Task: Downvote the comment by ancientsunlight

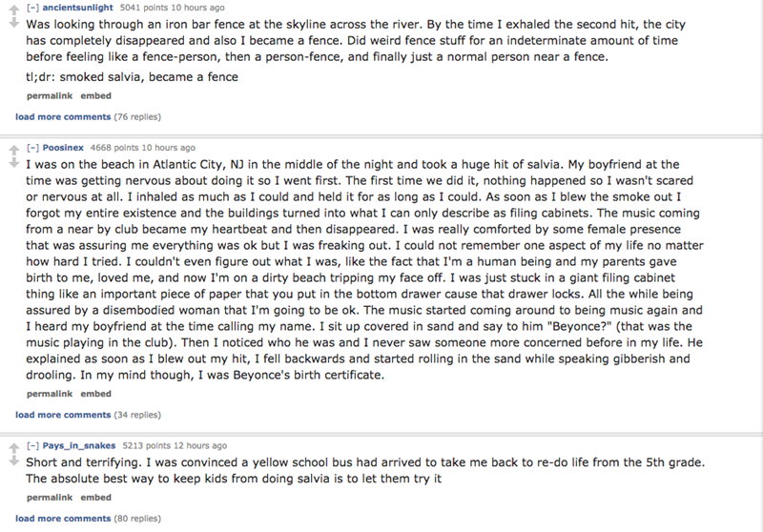Action: pos(8,19)
